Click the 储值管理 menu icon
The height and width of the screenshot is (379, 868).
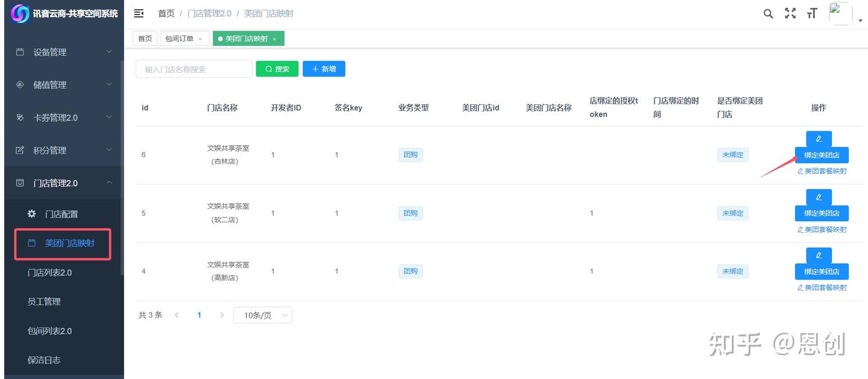pos(20,85)
